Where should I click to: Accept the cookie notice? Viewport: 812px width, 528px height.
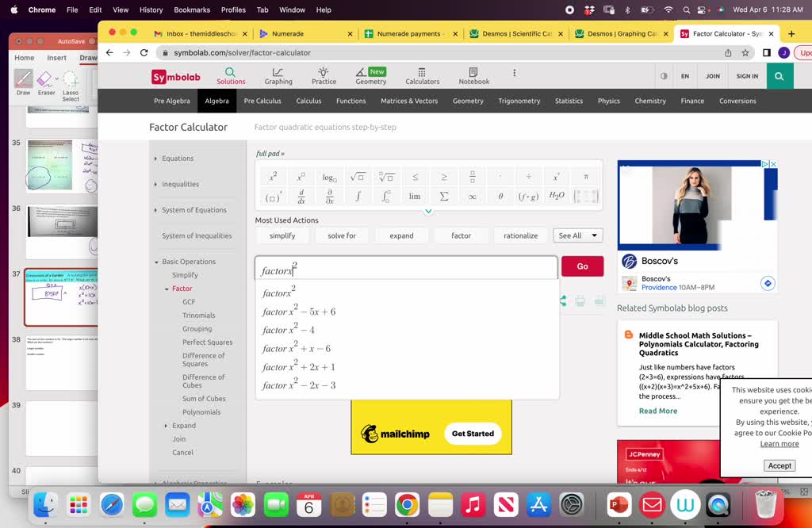[779, 465]
